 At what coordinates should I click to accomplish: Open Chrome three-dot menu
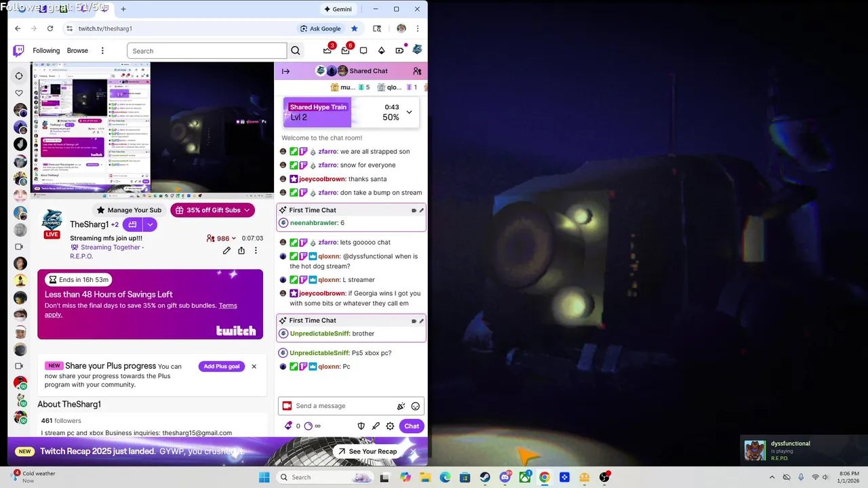coord(418,28)
